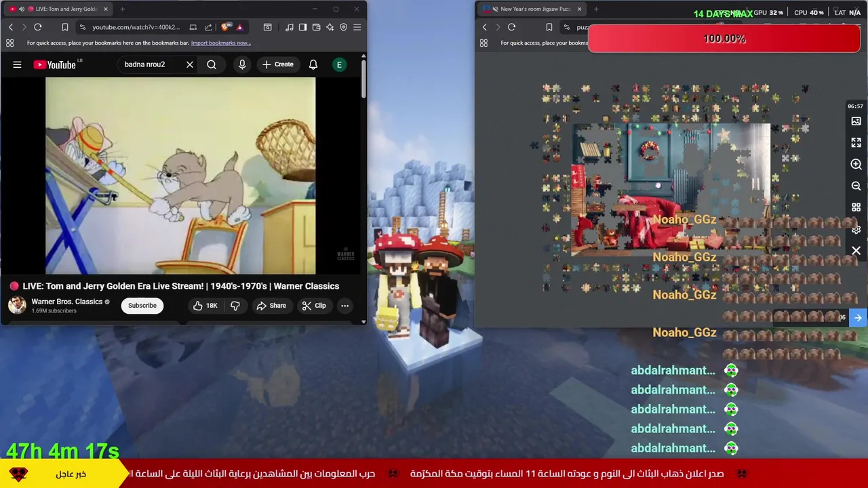This screenshot has width=868, height=488.
Task: Open site settings icon beside youtube.com address
Action: (82, 27)
